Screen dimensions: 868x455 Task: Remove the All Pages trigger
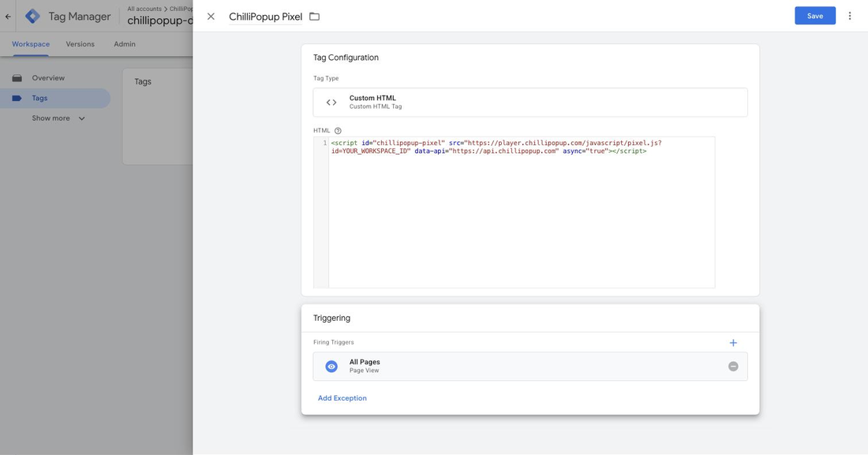pyautogui.click(x=733, y=367)
